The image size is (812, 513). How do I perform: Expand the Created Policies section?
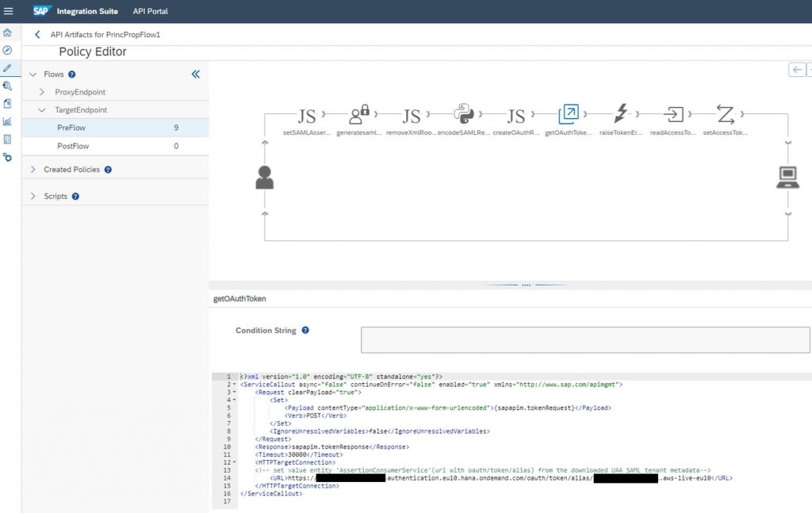coord(33,170)
